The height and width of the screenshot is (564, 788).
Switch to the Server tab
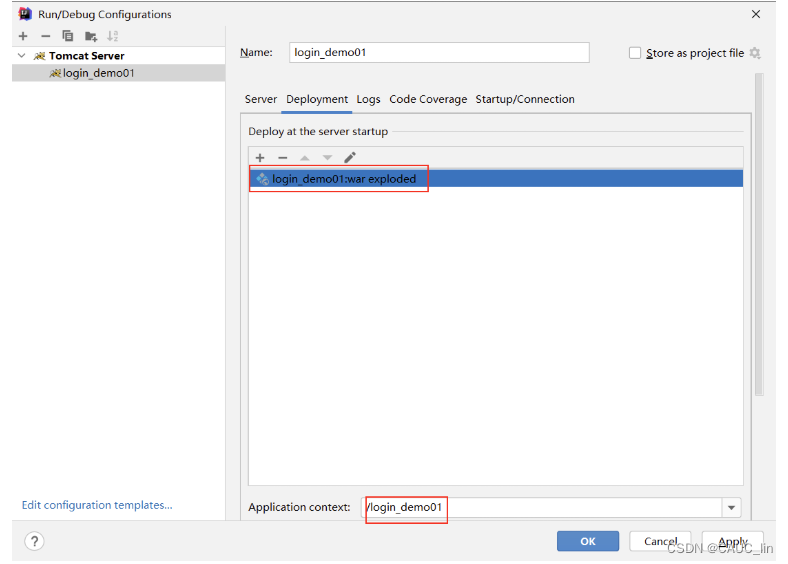(x=261, y=99)
